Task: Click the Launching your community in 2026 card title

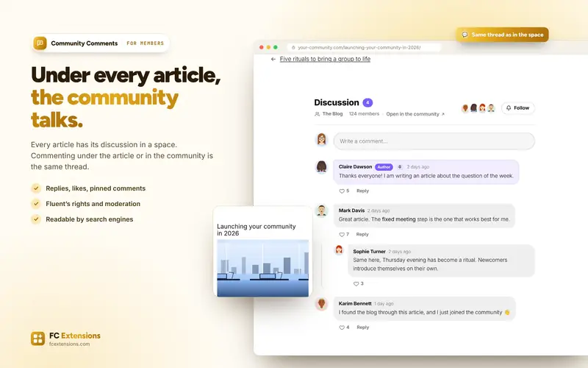Action: (x=256, y=230)
